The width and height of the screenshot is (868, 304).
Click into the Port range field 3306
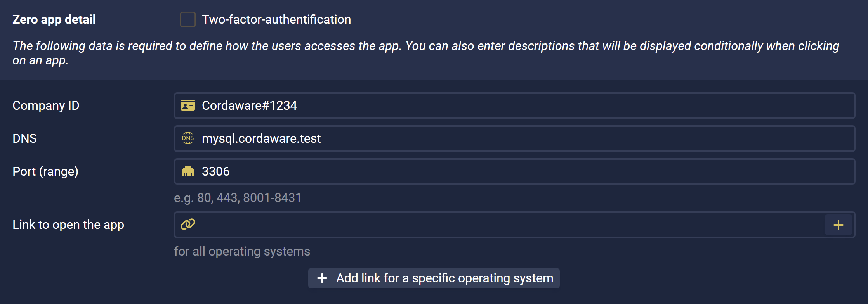point(514,171)
